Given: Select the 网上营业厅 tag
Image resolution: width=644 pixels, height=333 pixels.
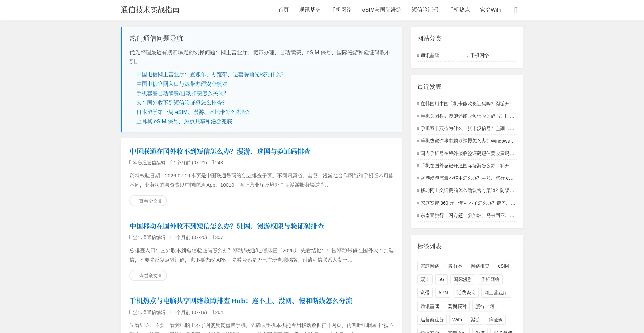Looking at the screenshot, I should click(x=496, y=293).
